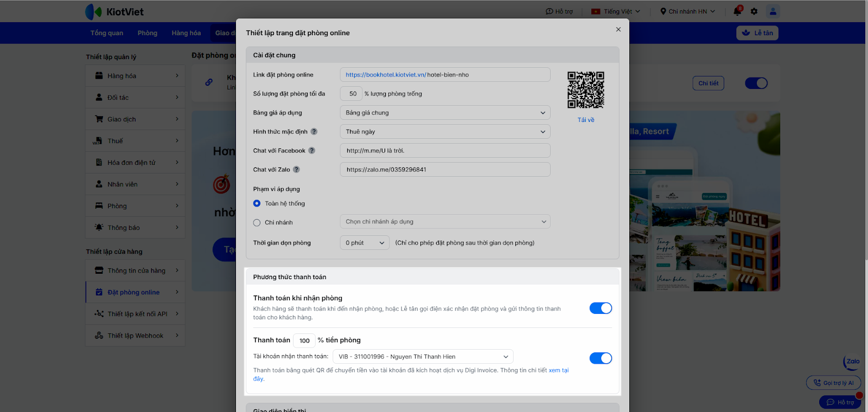This screenshot has height=412, width=868.
Task: Toggle the Thanh toán % tiền phòng switch
Action: click(x=601, y=358)
